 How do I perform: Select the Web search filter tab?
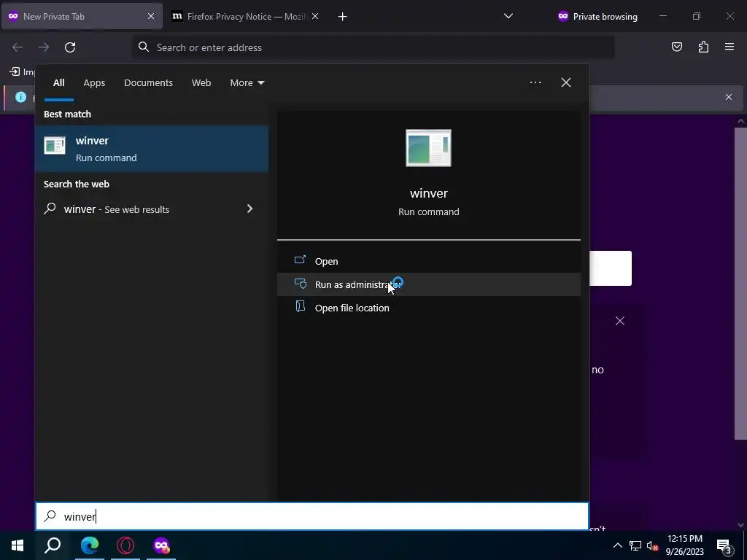[201, 83]
